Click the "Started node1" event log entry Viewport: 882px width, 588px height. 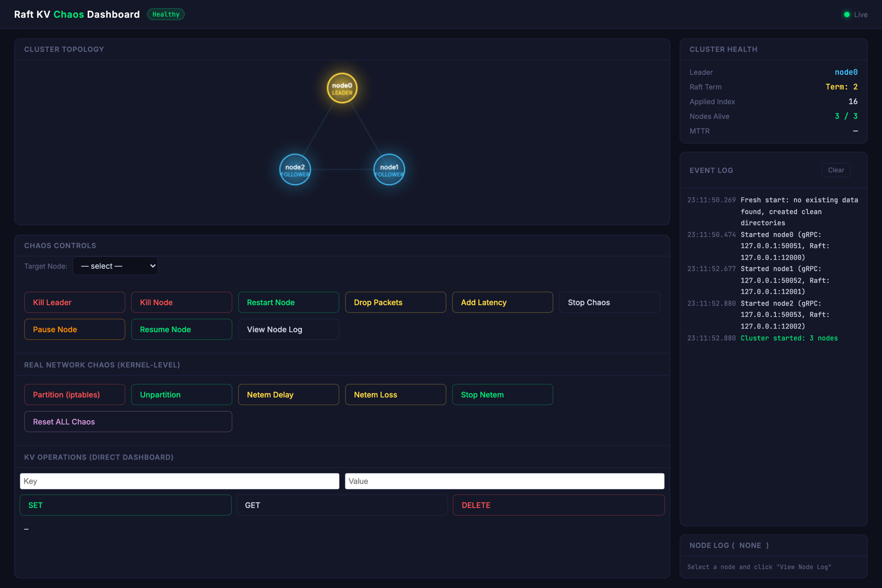pyautogui.click(x=773, y=280)
